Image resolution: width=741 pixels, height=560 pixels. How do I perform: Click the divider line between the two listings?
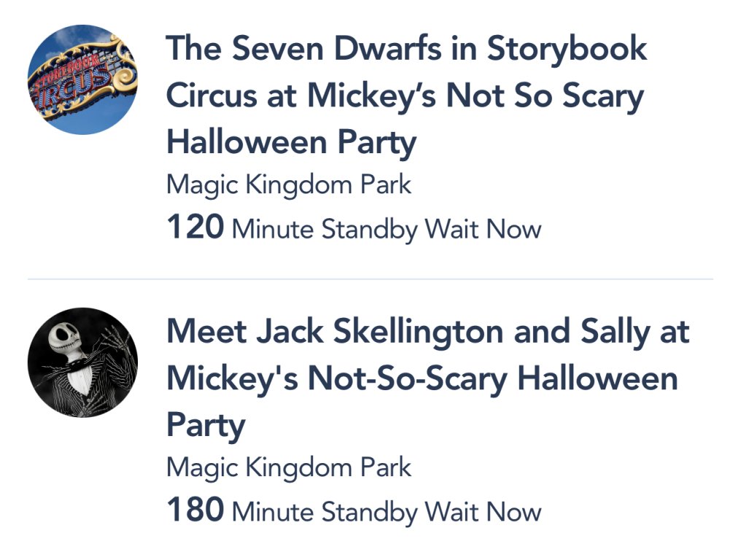[x=370, y=279]
